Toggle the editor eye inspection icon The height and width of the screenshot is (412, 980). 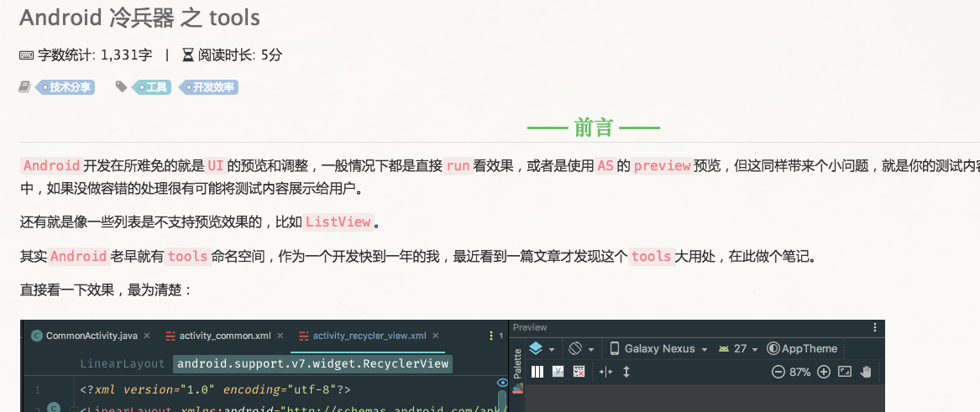(502, 382)
